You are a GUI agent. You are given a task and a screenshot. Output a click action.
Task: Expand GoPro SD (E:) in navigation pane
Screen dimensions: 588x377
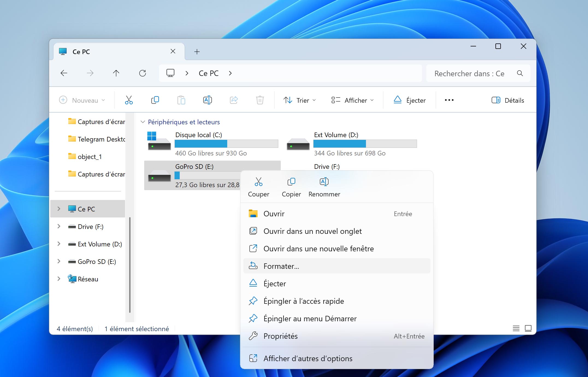coord(59,261)
